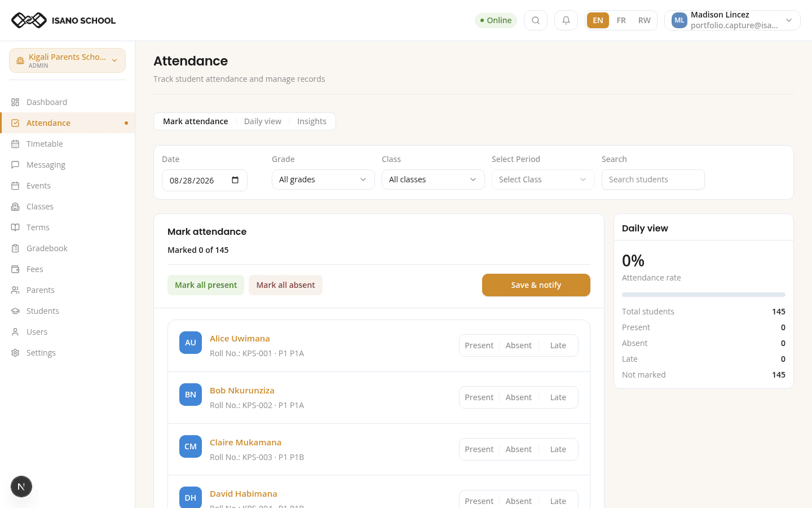Mark Bob Nkurunziza as Absent
The height and width of the screenshot is (508, 812).
(x=519, y=397)
